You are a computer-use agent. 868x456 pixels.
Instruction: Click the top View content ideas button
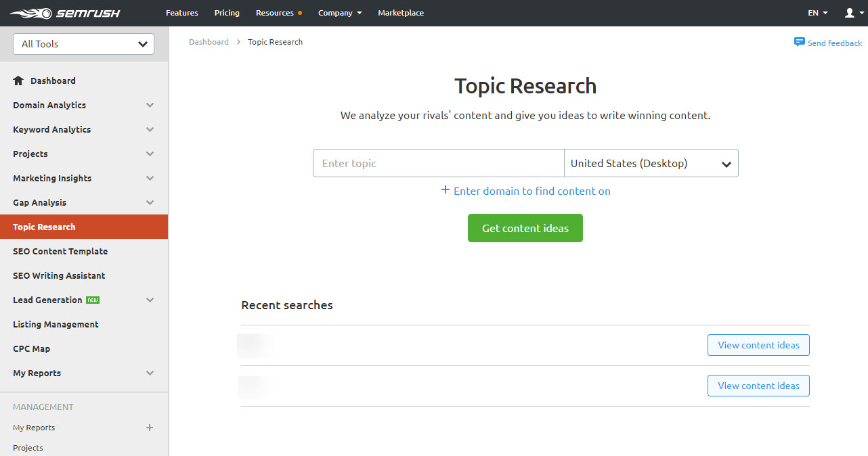(758, 344)
